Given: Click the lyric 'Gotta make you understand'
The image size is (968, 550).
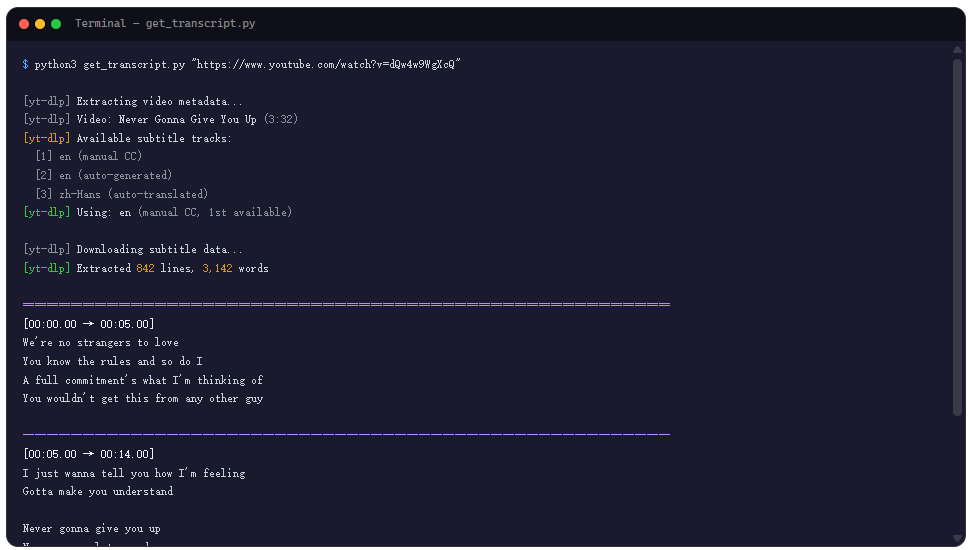Looking at the screenshot, I should click(x=98, y=491).
